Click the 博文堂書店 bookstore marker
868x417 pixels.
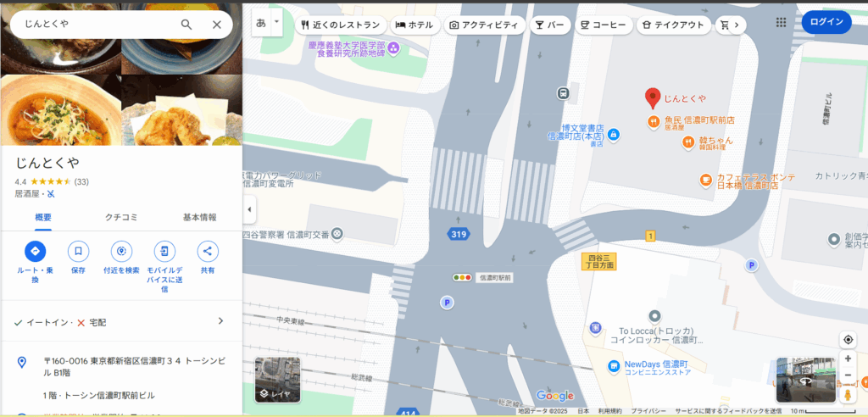point(613,134)
